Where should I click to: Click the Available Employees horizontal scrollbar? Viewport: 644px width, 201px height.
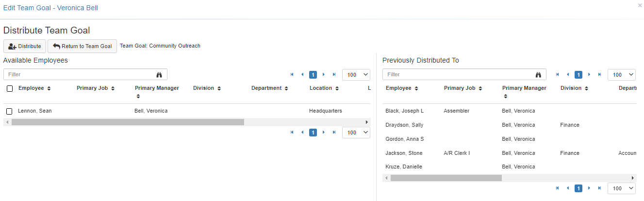point(128,122)
